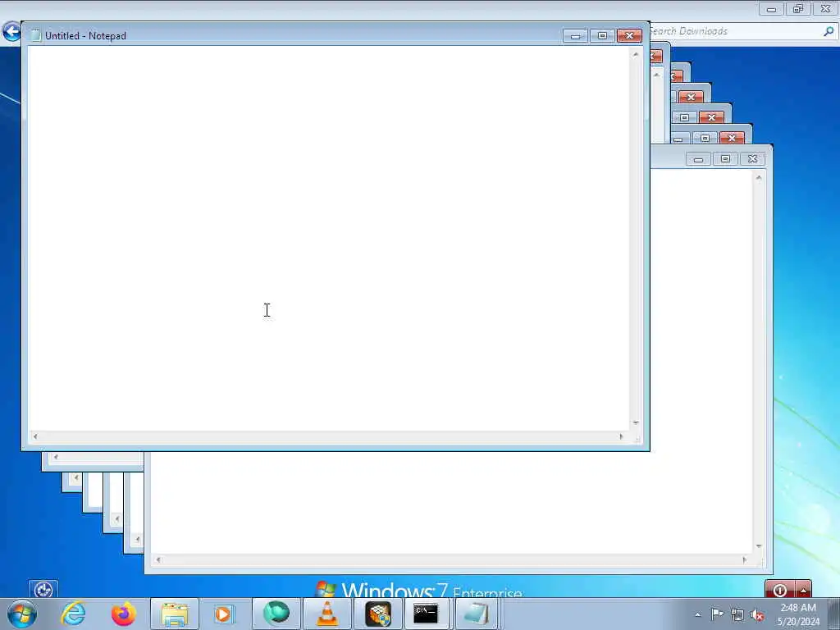The height and width of the screenshot is (630, 840).
Task: Click the magnifier icon in Search Downloads
Action: (829, 31)
